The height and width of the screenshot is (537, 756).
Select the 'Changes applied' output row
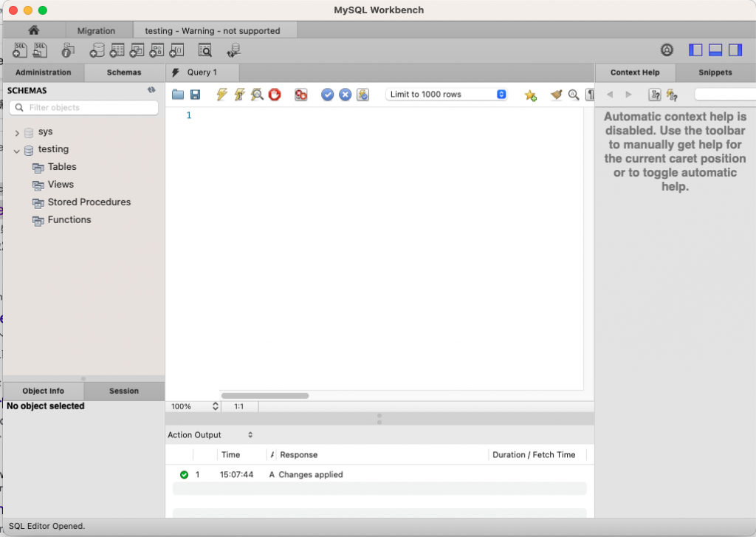(x=379, y=475)
